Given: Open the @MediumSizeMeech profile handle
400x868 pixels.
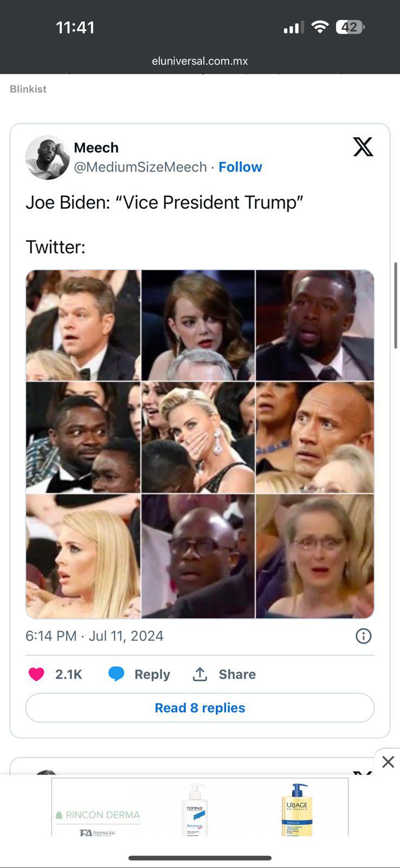Looking at the screenshot, I should 140,167.
